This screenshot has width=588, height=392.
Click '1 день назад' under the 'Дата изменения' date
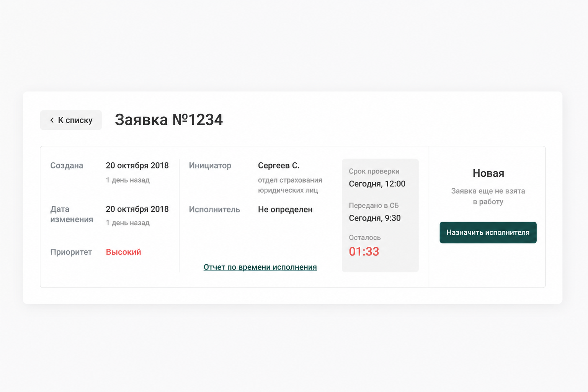pos(128,223)
